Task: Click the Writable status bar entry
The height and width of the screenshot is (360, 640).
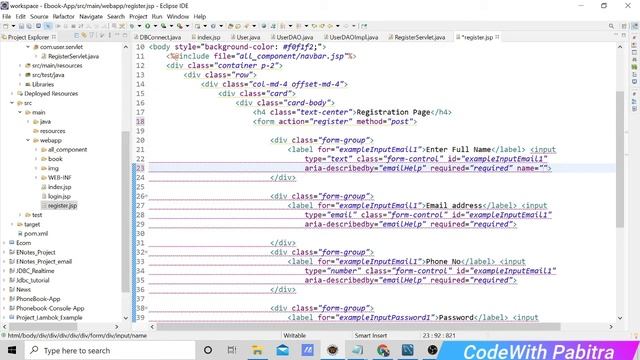Action: [294, 335]
